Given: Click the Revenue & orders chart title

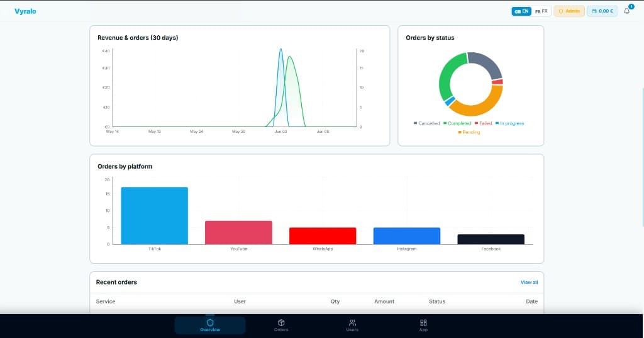Looking at the screenshot, I should tap(138, 37).
